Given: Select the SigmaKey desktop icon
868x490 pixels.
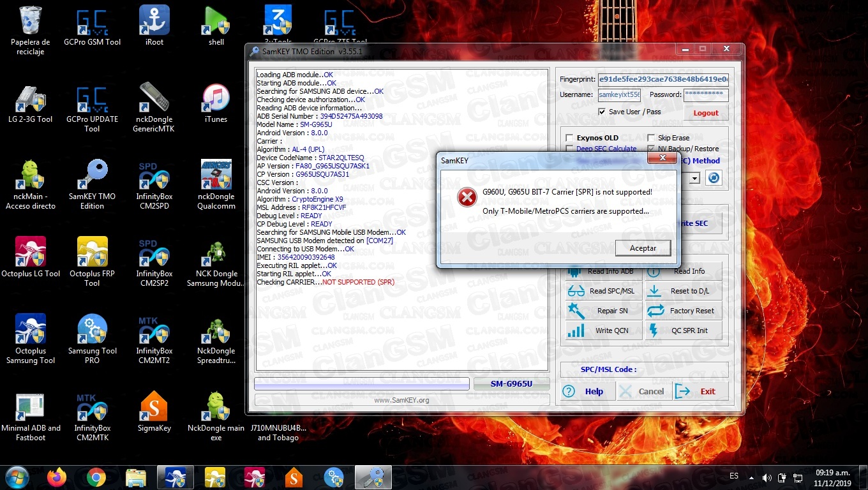Looking at the screenshot, I should [x=154, y=412].
